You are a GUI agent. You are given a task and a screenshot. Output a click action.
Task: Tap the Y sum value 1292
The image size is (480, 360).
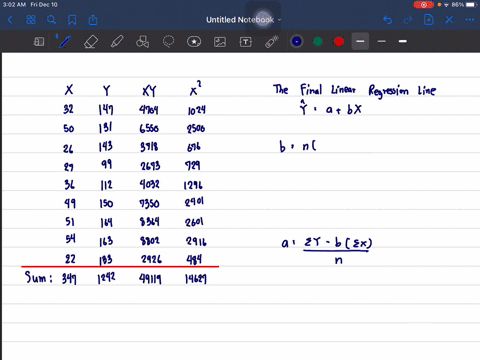click(106, 278)
